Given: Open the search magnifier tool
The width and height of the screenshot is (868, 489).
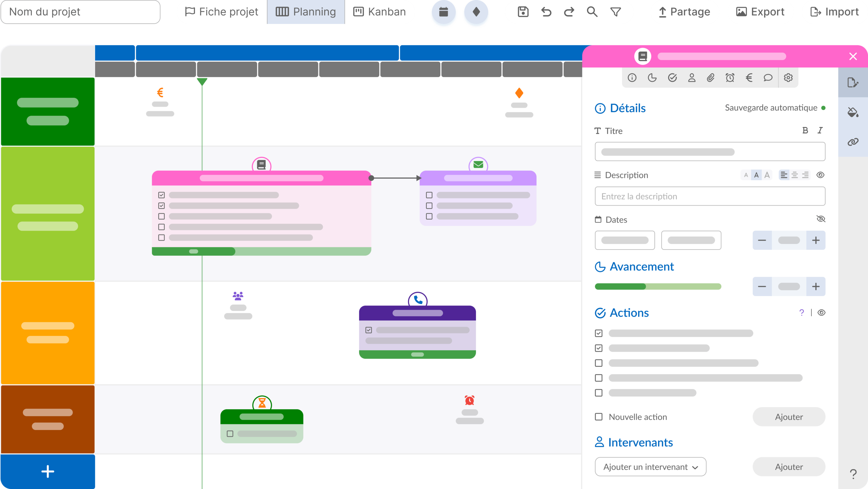Looking at the screenshot, I should click(592, 12).
